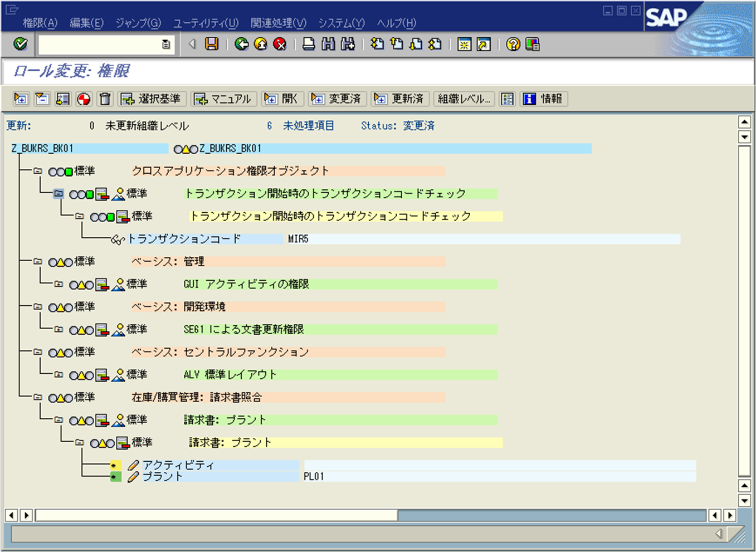
Task: Collapse the 在庫/購買管理: 請求書照合 node
Action: coord(37,397)
